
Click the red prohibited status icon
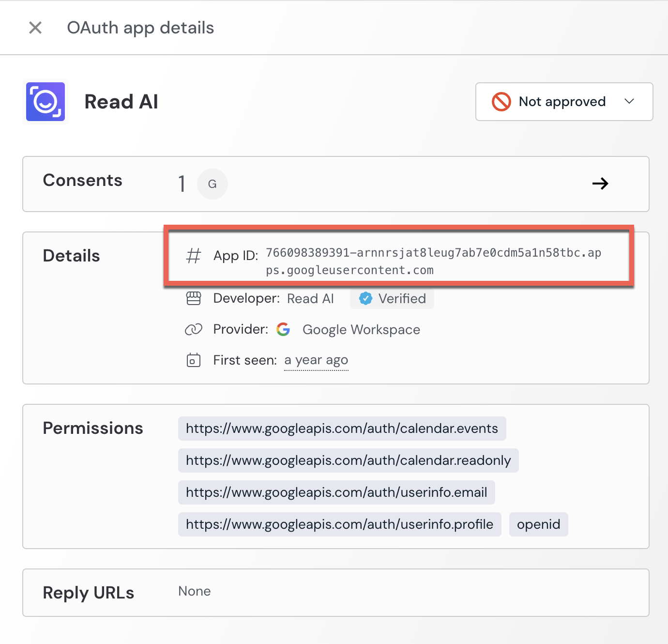click(x=501, y=102)
